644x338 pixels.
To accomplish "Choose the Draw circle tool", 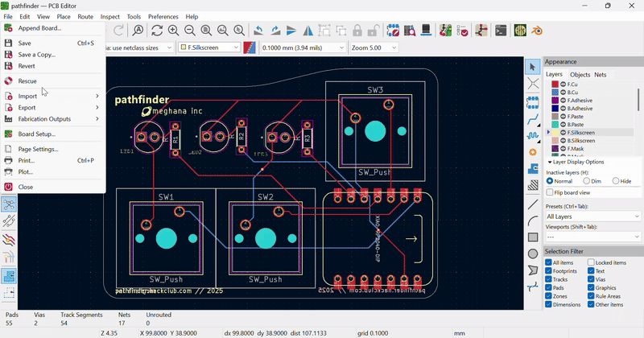I will (533, 253).
